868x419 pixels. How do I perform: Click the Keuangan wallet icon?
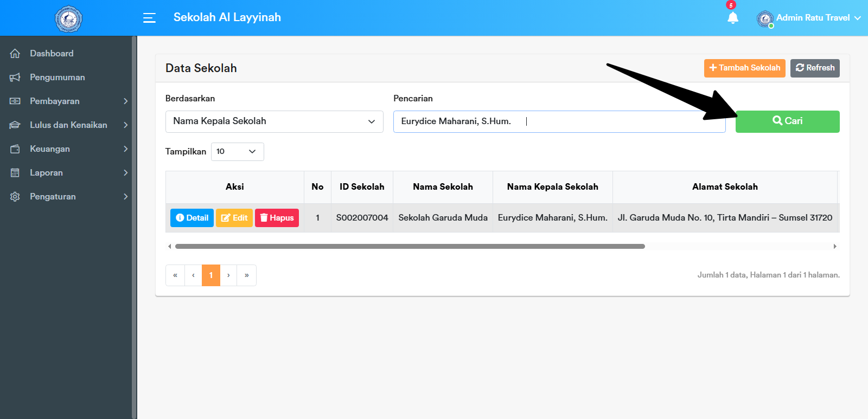click(x=15, y=149)
